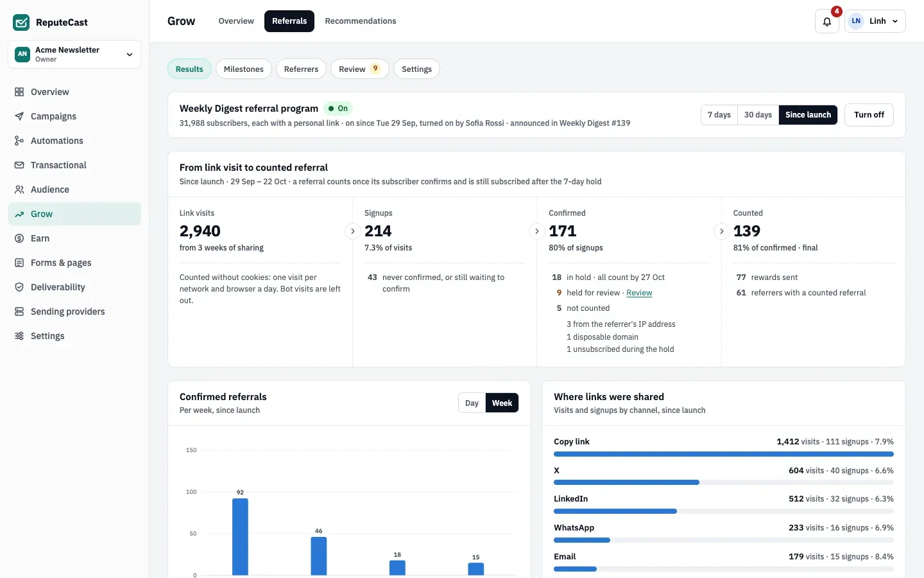Screen dimensions: 924x578
Task: Click arrow between Signups and Confirmed
Action: coord(537,231)
